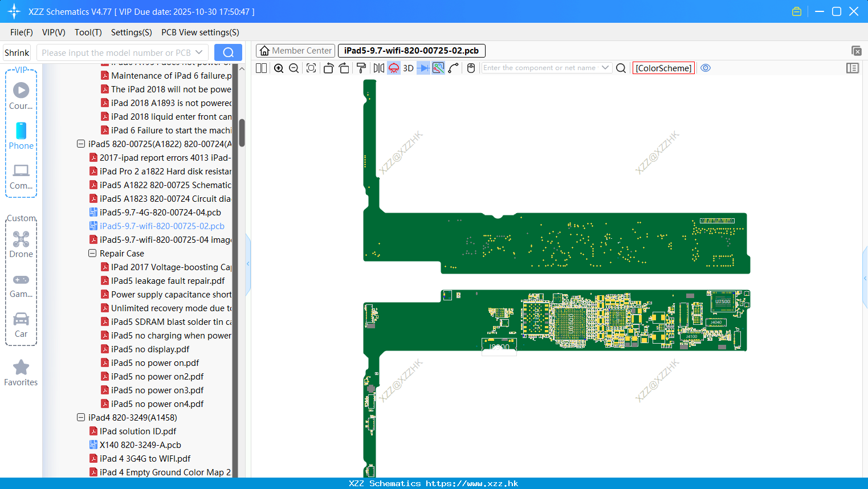Select the curved trace path tool
Image resolution: width=868 pixels, height=489 pixels.
(x=454, y=68)
